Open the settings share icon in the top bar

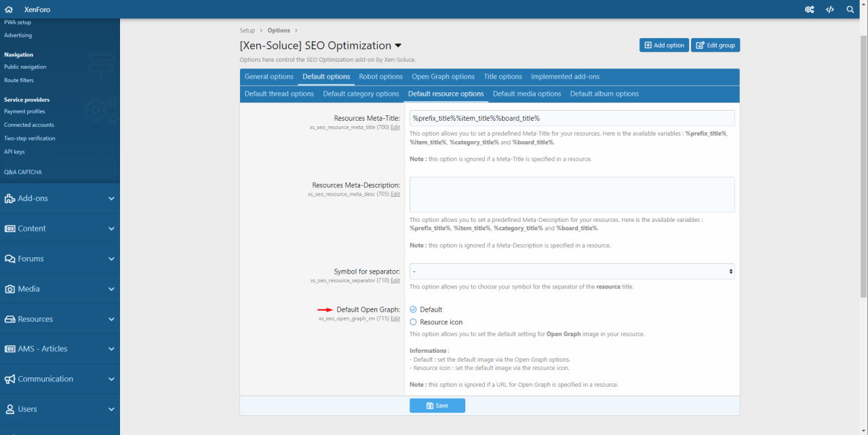[x=809, y=9]
